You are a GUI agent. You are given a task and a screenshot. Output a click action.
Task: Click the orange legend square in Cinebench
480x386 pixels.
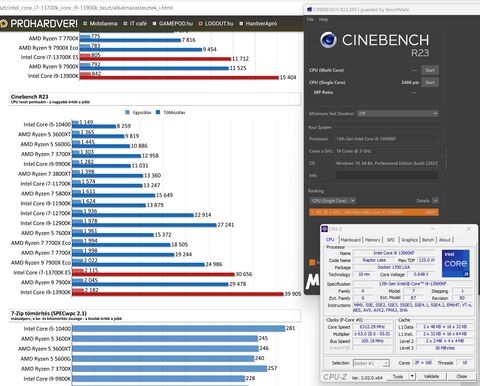312,263
